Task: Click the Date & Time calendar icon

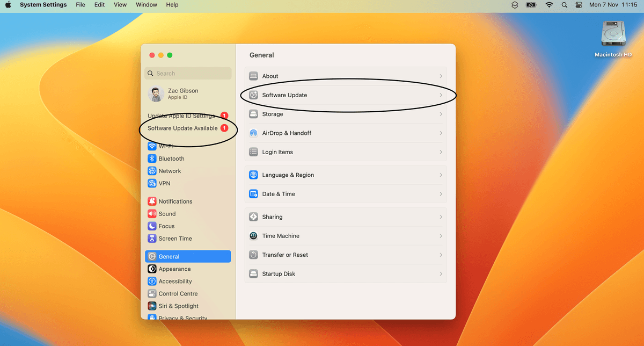Action: click(x=253, y=194)
